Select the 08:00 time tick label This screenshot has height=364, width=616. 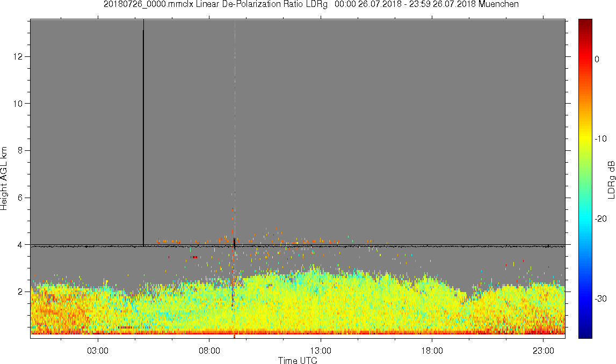pos(209,351)
